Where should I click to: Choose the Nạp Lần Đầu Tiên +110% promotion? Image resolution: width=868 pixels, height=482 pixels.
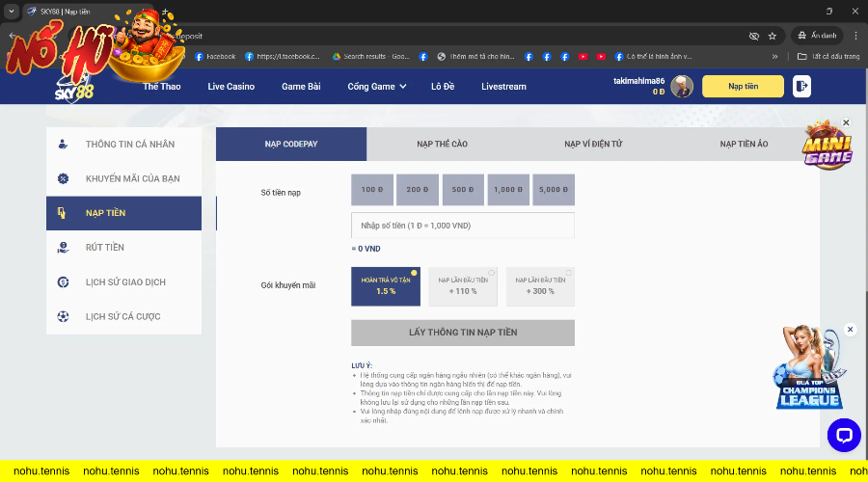[x=462, y=286]
